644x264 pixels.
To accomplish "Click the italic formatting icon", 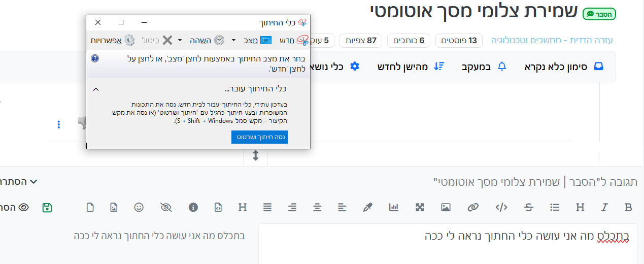I will [x=604, y=207].
